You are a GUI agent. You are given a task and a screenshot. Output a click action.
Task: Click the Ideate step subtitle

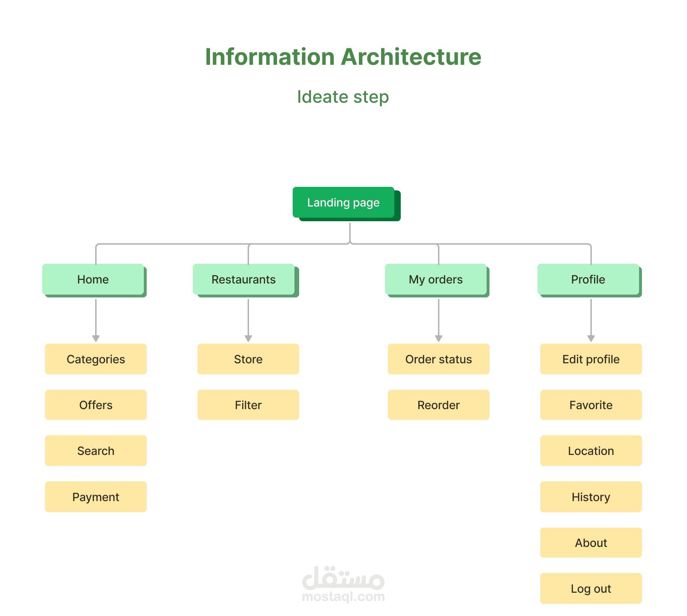pyautogui.click(x=343, y=97)
